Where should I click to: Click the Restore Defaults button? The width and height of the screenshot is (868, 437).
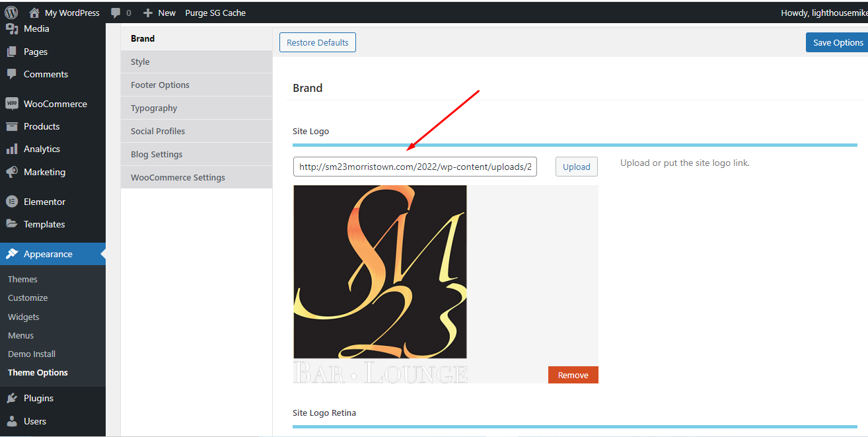pyautogui.click(x=318, y=42)
